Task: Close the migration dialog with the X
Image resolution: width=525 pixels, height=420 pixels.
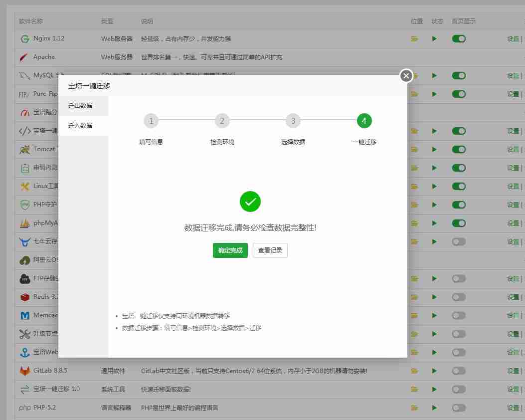Action: [x=406, y=76]
